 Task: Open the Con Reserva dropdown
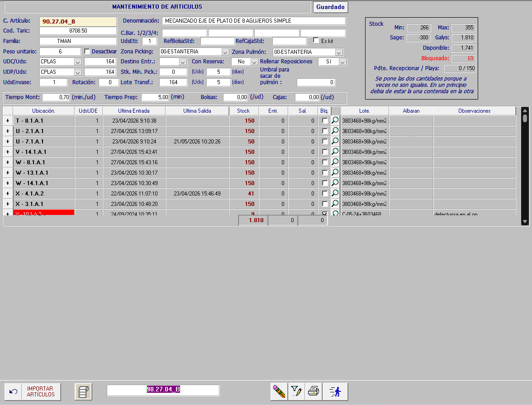[254, 62]
